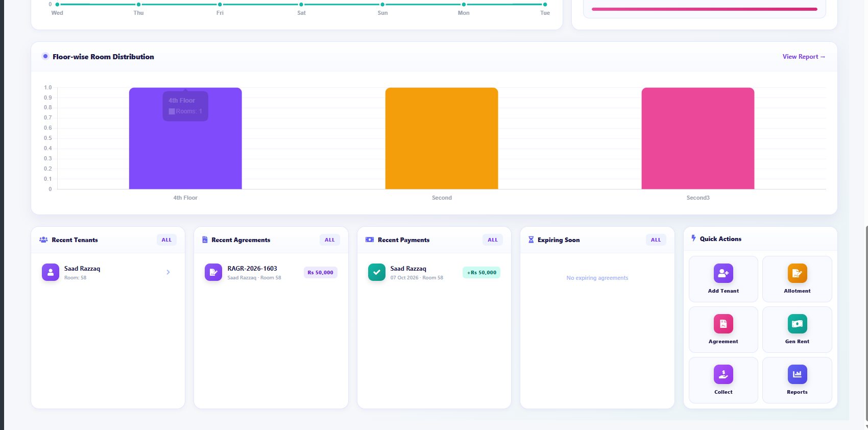Click the RAGR-2026-1603 agreement title
Screen dimensions: 868x430
tap(252, 269)
